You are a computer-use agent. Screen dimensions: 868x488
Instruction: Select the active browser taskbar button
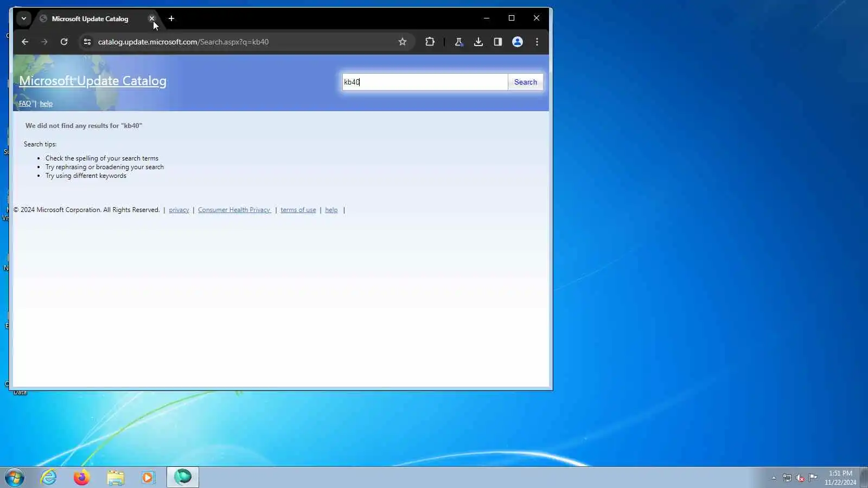183,477
